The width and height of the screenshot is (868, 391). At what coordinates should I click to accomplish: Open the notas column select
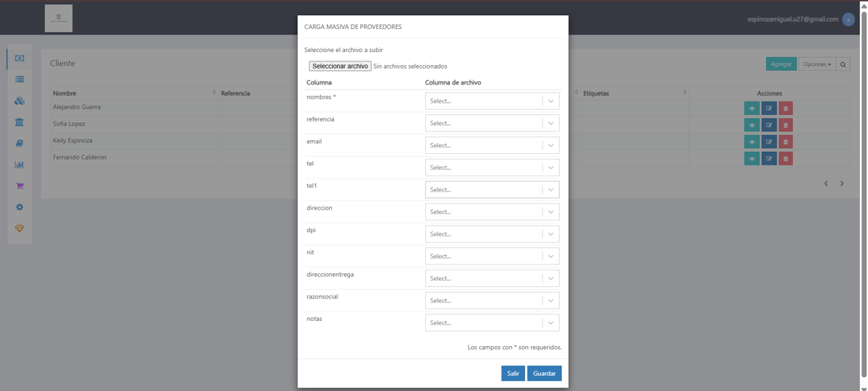492,323
